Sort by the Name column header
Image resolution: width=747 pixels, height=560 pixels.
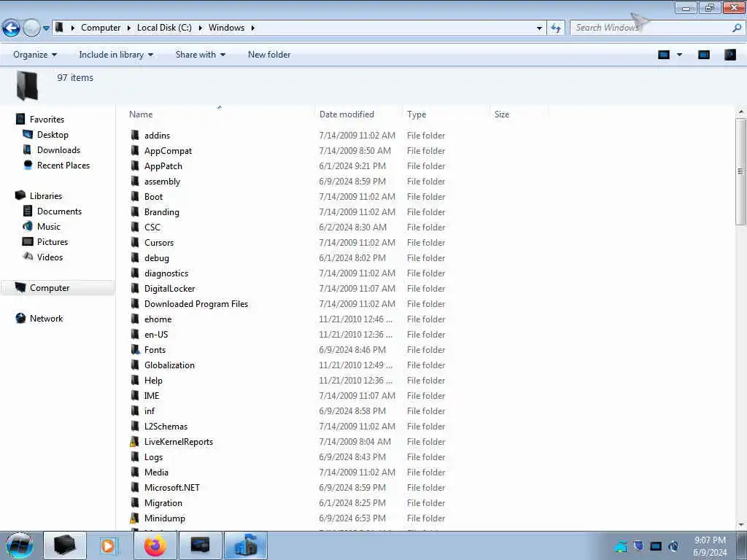coord(141,114)
